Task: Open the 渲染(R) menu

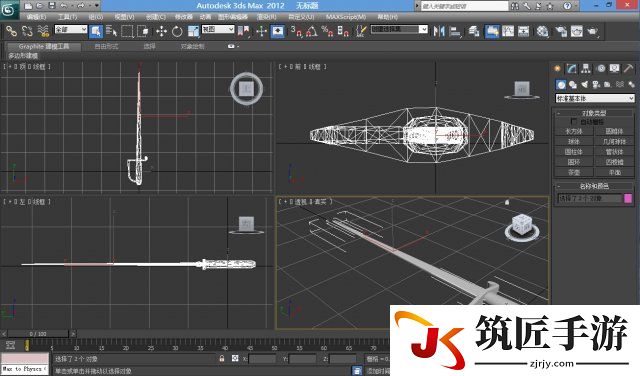Action: click(x=267, y=17)
